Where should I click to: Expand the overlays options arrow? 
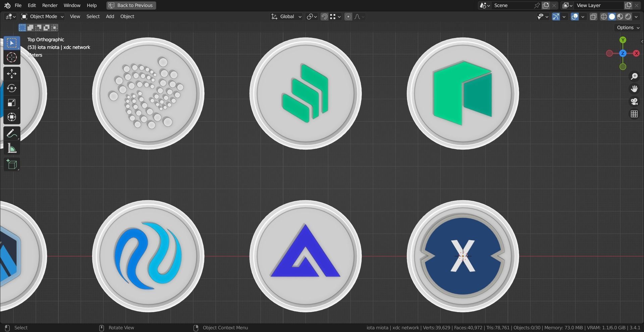point(583,16)
